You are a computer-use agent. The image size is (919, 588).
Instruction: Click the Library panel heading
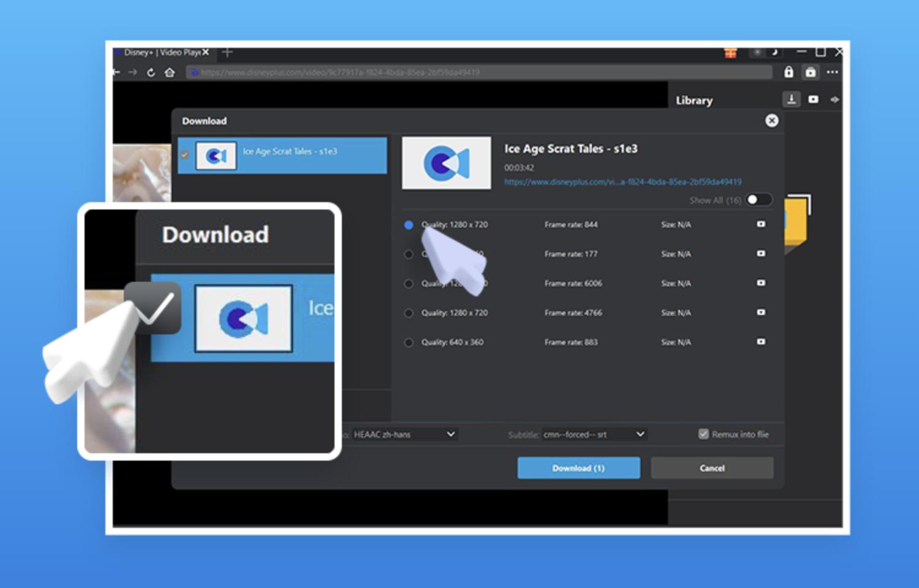[694, 100]
